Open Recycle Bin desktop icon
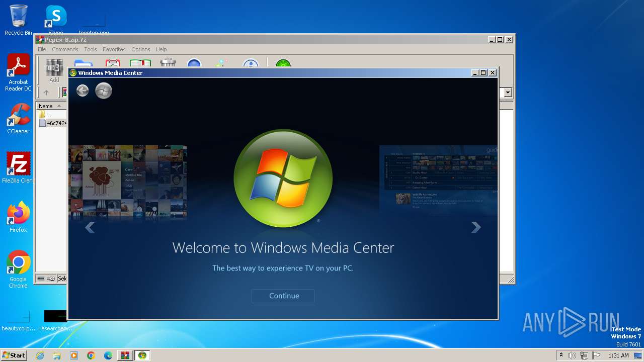The image size is (644, 362). 18,21
